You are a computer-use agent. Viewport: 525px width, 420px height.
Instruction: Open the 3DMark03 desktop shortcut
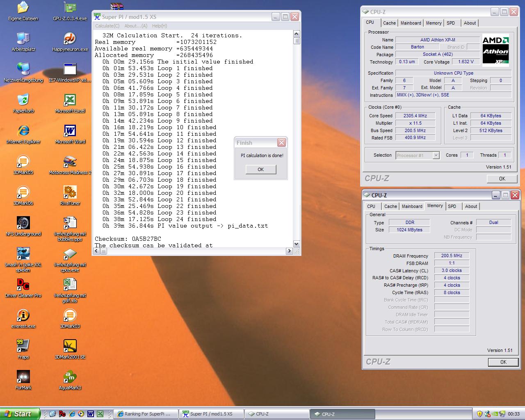tap(70, 319)
